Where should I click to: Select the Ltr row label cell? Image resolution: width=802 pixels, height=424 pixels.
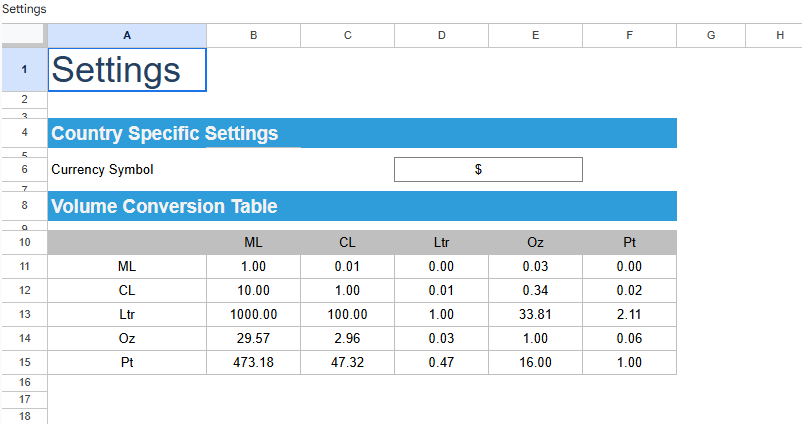[x=127, y=314]
